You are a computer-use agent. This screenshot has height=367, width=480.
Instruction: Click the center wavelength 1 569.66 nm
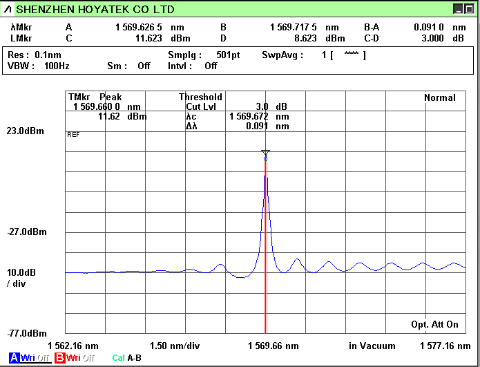point(273,346)
